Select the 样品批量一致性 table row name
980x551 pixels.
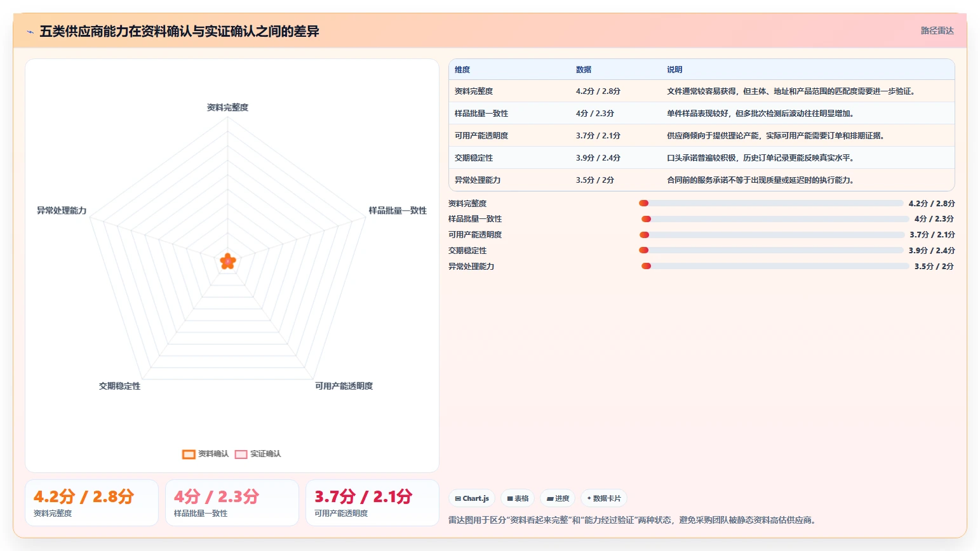(481, 114)
